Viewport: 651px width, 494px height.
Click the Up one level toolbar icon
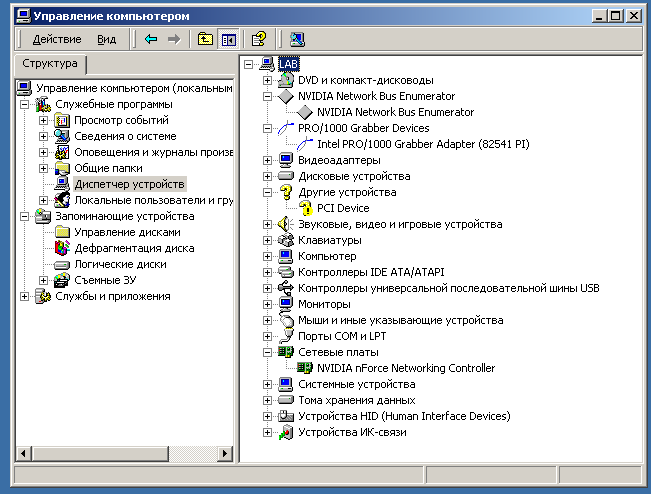[205, 39]
